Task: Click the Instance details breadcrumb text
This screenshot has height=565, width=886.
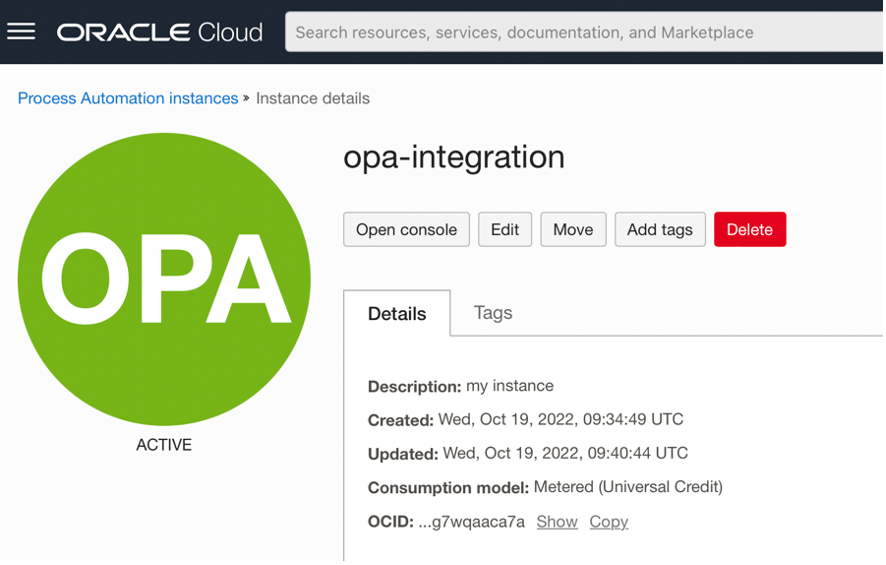Action: point(313,98)
